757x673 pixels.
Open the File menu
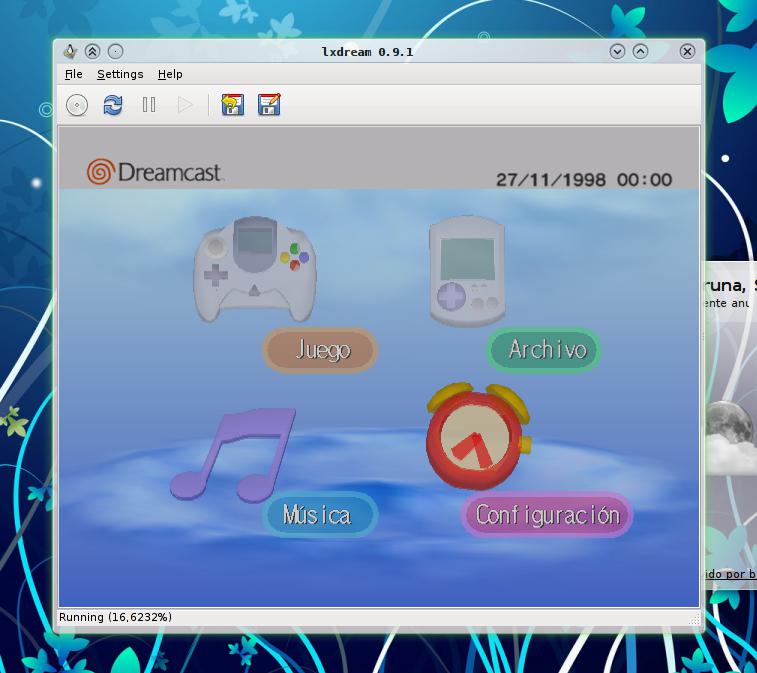point(73,74)
